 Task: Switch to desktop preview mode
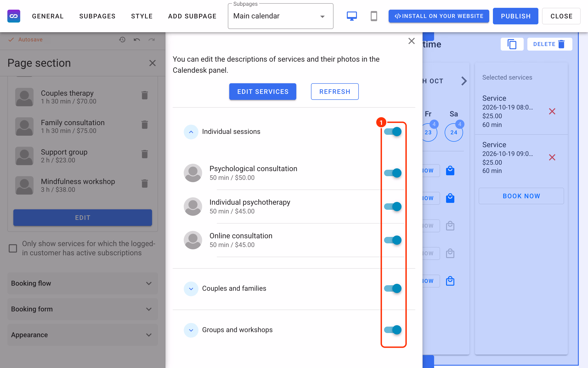(x=352, y=16)
